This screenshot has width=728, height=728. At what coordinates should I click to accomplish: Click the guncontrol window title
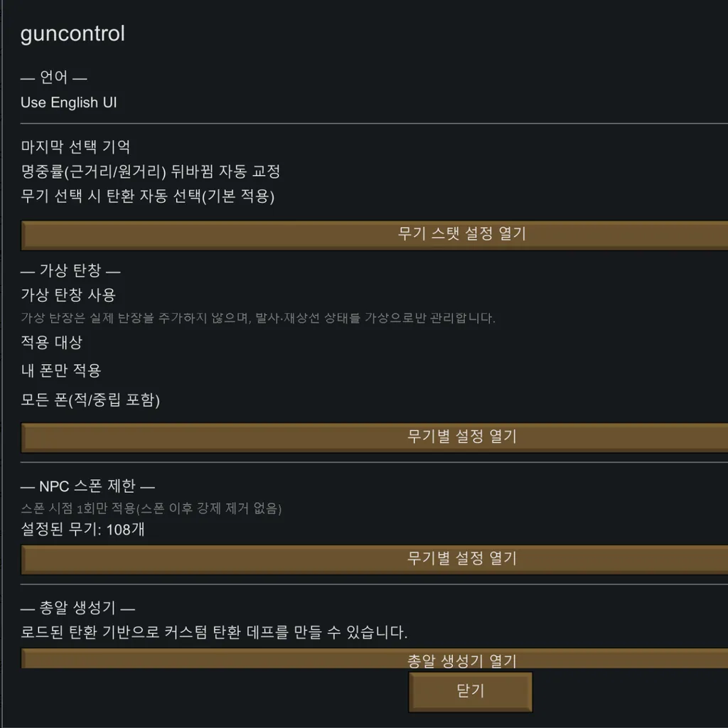[x=73, y=34]
